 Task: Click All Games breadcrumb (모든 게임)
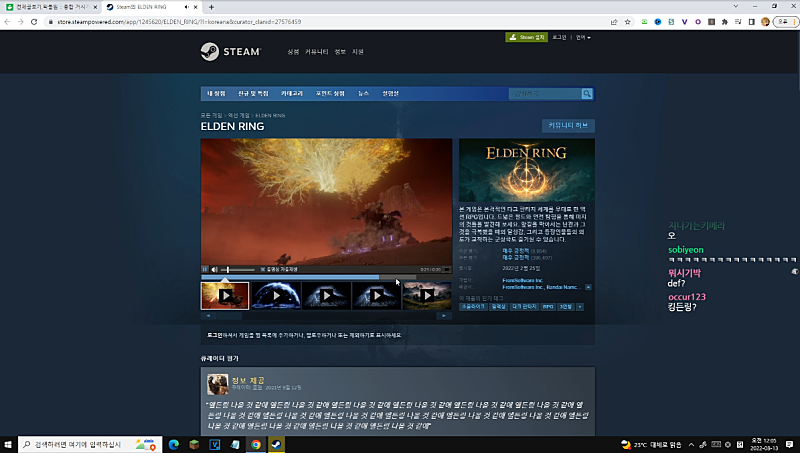[211, 116]
